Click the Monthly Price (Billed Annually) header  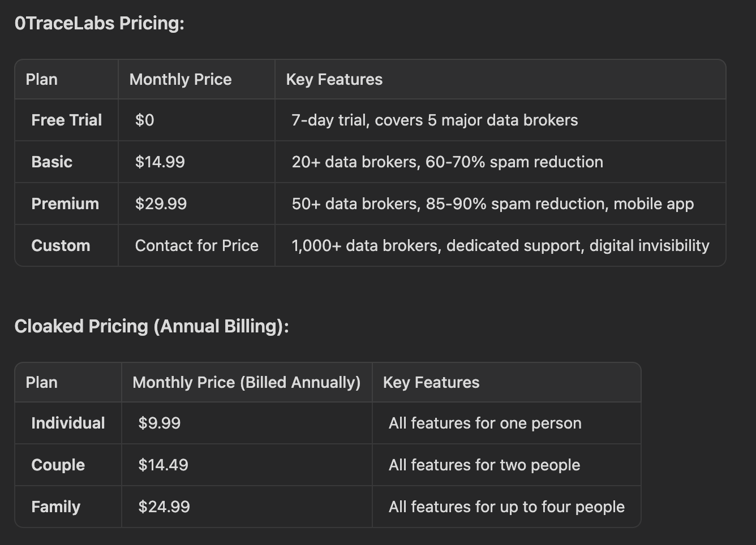pyautogui.click(x=246, y=382)
